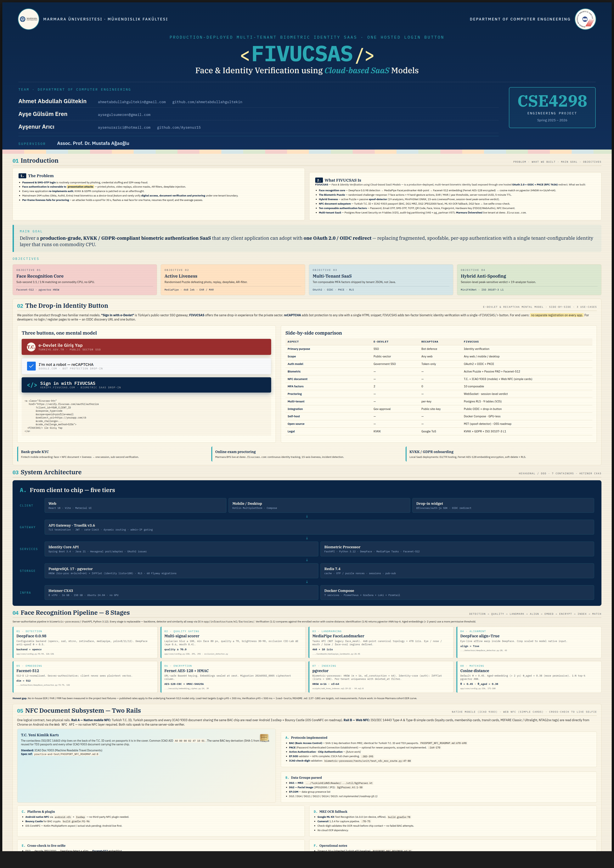The width and height of the screenshot is (614, 868).
Task: Select the Biometric Processor service tile
Action: [457, 549]
